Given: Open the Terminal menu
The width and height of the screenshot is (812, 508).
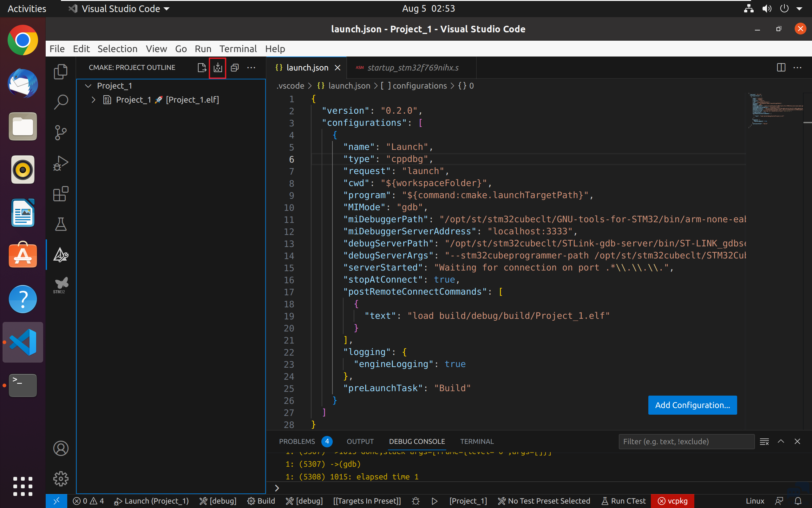Looking at the screenshot, I should [238, 49].
